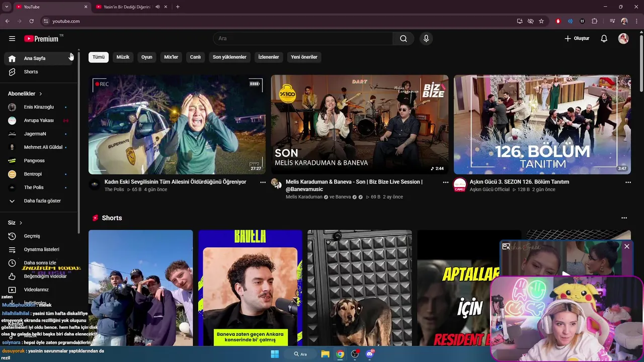Open the Pangvoss channel

pyautogui.click(x=39, y=160)
